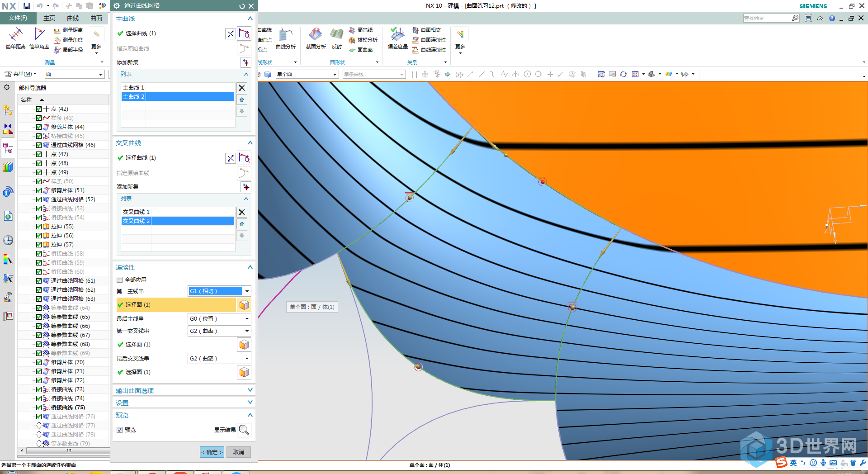Toggle checkbox for Through Curve Mesh (61)
The image size is (868, 474).
[x=39, y=281]
